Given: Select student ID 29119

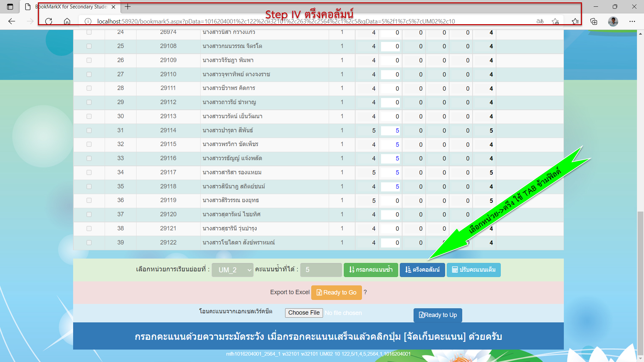Looking at the screenshot, I should 168,200.
